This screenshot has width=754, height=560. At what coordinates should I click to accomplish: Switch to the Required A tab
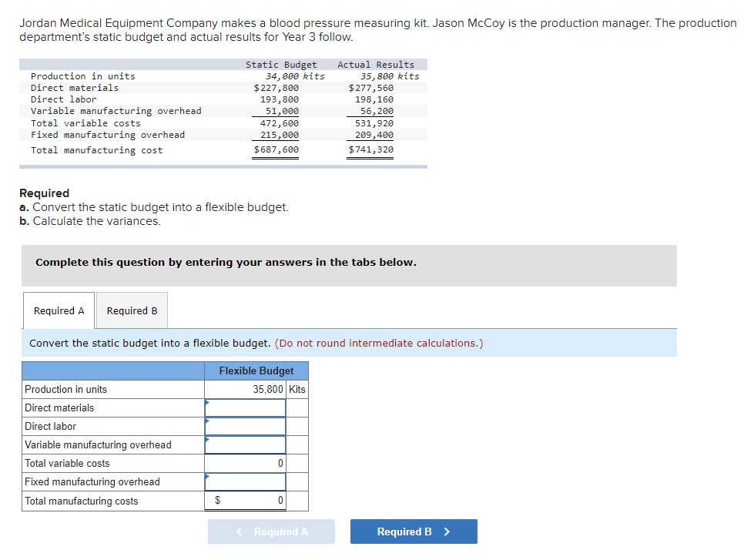(59, 310)
